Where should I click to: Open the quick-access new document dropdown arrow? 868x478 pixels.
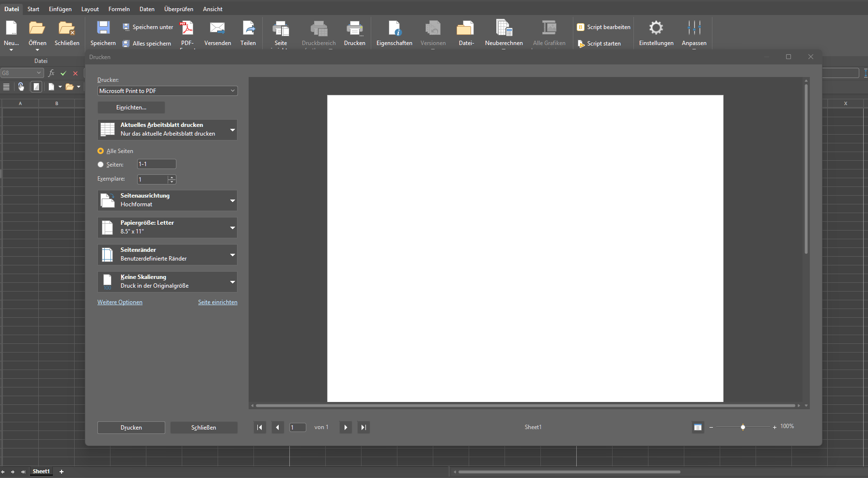[60, 87]
